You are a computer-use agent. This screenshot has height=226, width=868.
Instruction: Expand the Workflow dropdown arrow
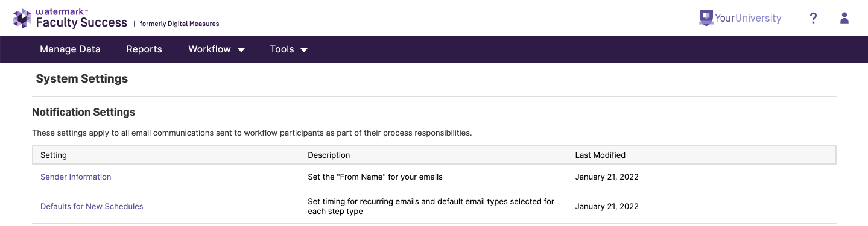241,50
